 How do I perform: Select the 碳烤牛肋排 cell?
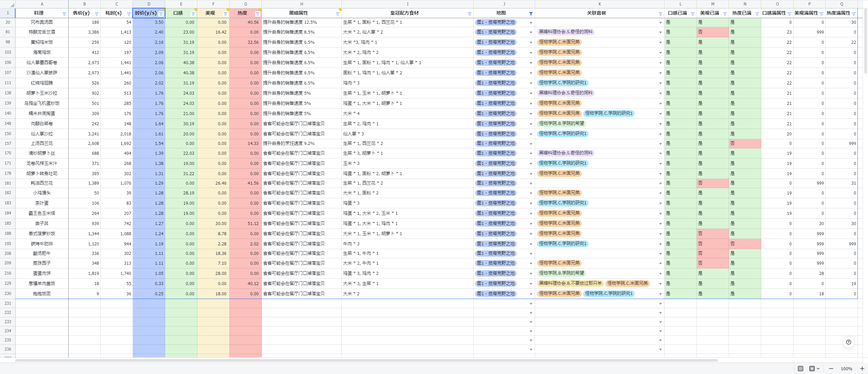(42, 244)
